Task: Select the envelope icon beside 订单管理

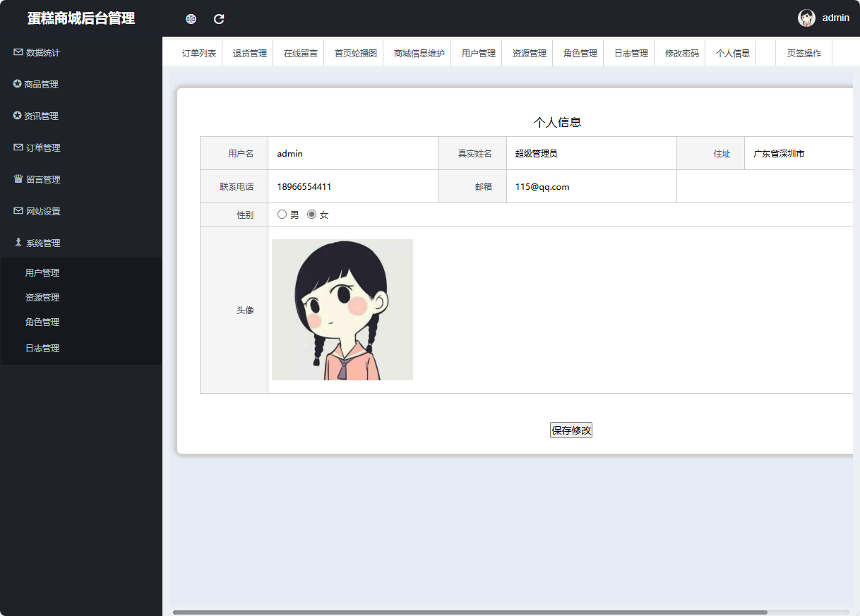Action: [x=18, y=147]
